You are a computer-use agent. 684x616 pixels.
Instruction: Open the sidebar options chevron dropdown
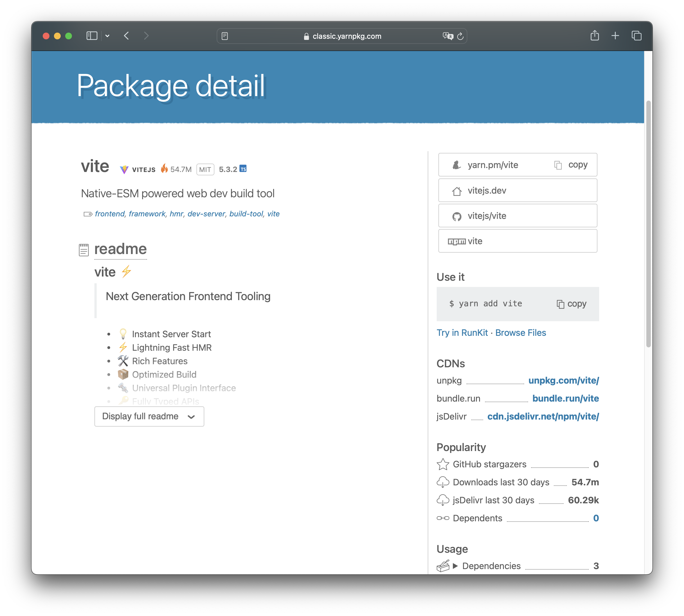[x=107, y=36]
